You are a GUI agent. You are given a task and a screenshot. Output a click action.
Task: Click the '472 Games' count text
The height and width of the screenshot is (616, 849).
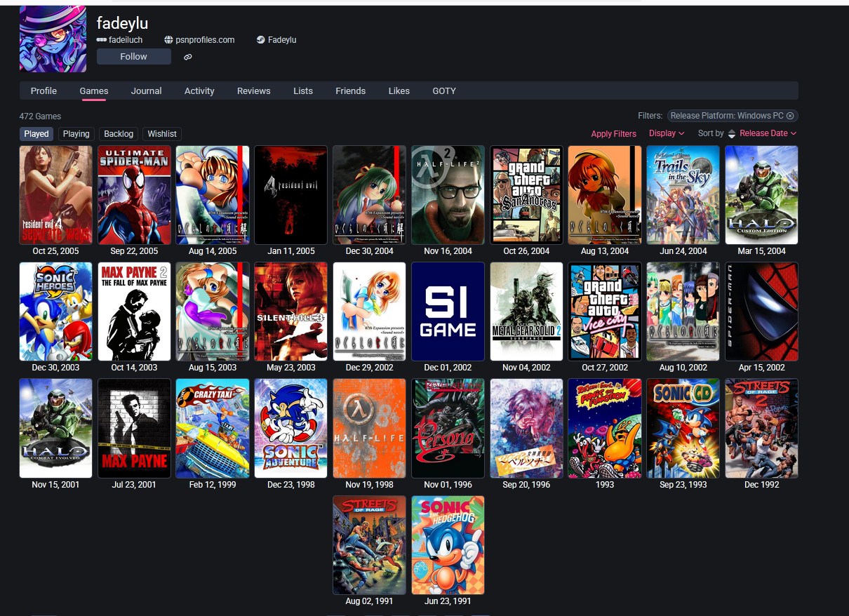point(40,116)
